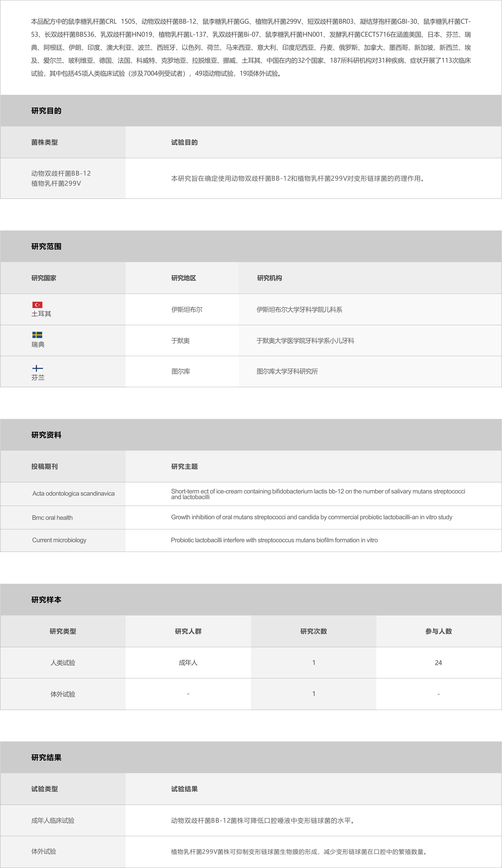
Task: Click the 试验目的 column header
Action: tap(184, 142)
